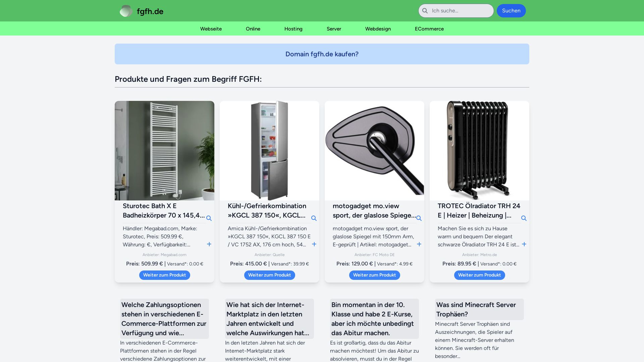Click magnifier icon on TROTEC Ölradiator card
This screenshot has width=644, height=362.
[x=524, y=218]
